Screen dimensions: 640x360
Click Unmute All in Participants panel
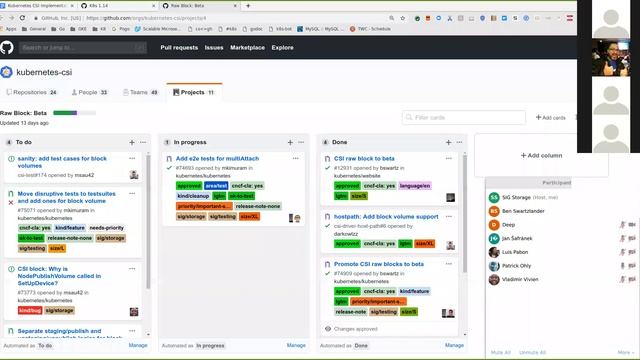(533, 352)
